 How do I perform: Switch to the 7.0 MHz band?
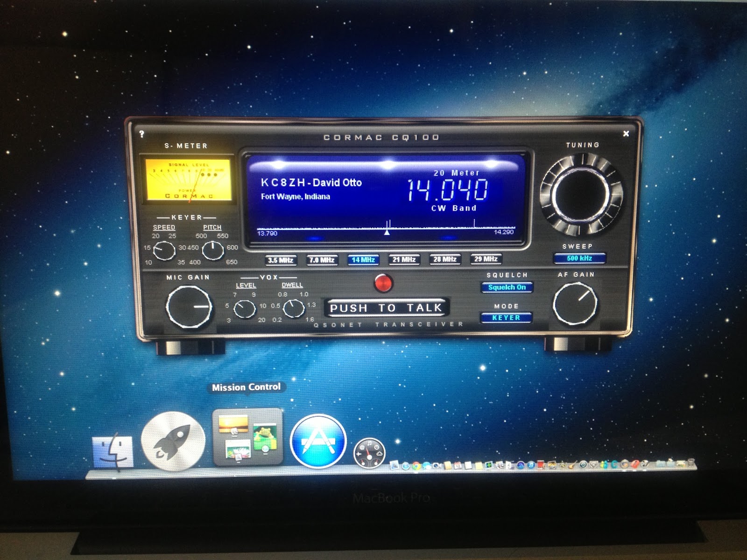[322, 260]
